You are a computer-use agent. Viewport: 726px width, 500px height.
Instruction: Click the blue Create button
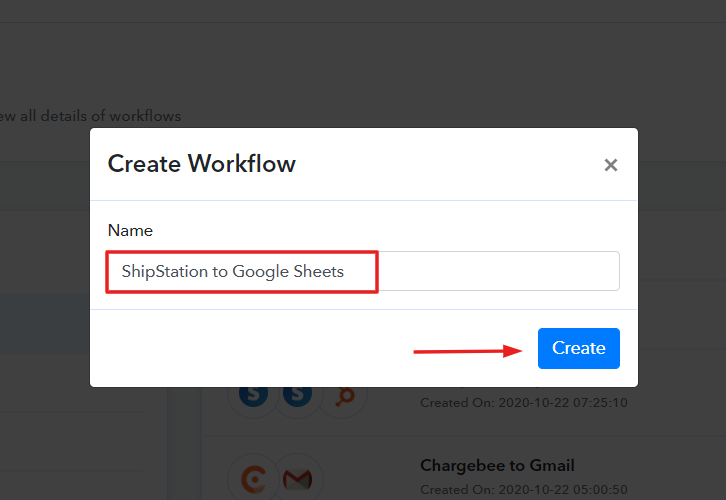[x=578, y=348]
